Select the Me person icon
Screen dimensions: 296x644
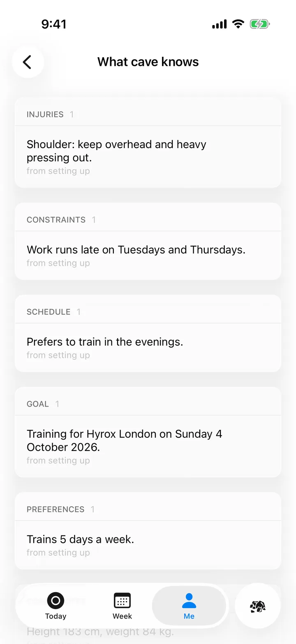point(189,600)
